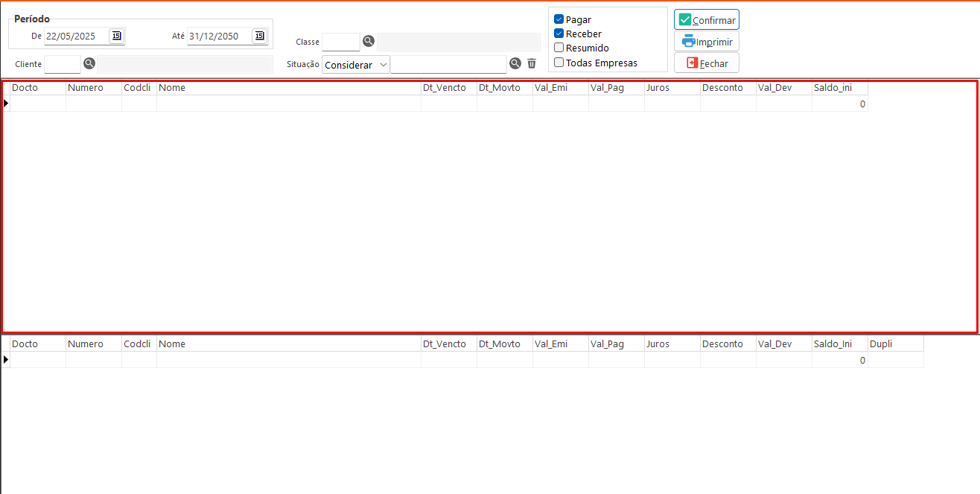This screenshot has width=980, height=494.
Task: Click the Dupli column header in lower grid
Action: [x=895, y=344]
